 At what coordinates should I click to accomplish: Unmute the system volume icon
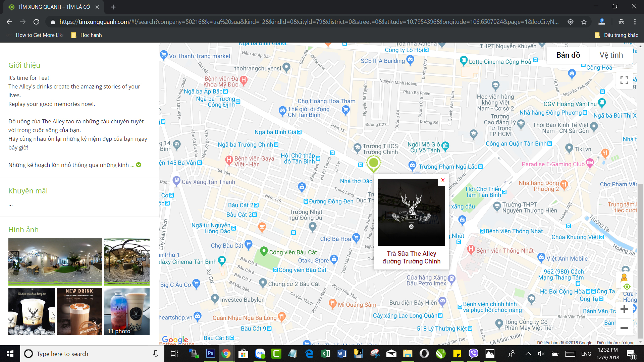[x=541, y=354]
